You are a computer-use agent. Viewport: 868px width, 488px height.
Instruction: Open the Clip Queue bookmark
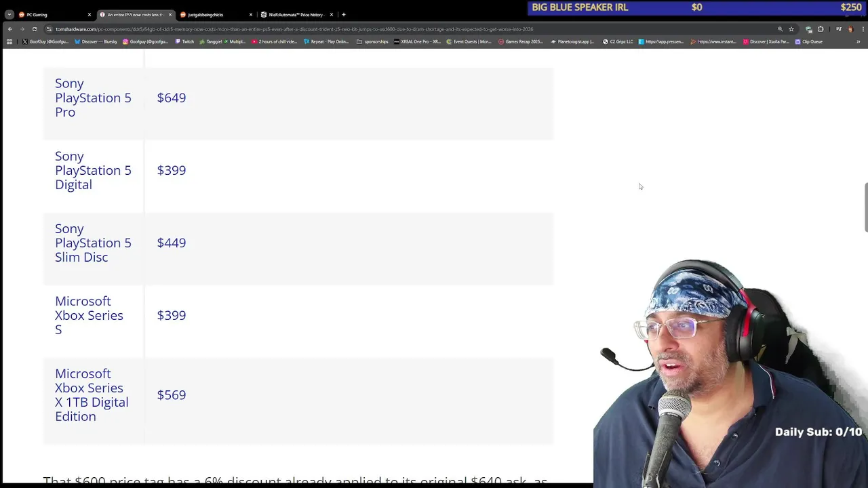click(809, 41)
